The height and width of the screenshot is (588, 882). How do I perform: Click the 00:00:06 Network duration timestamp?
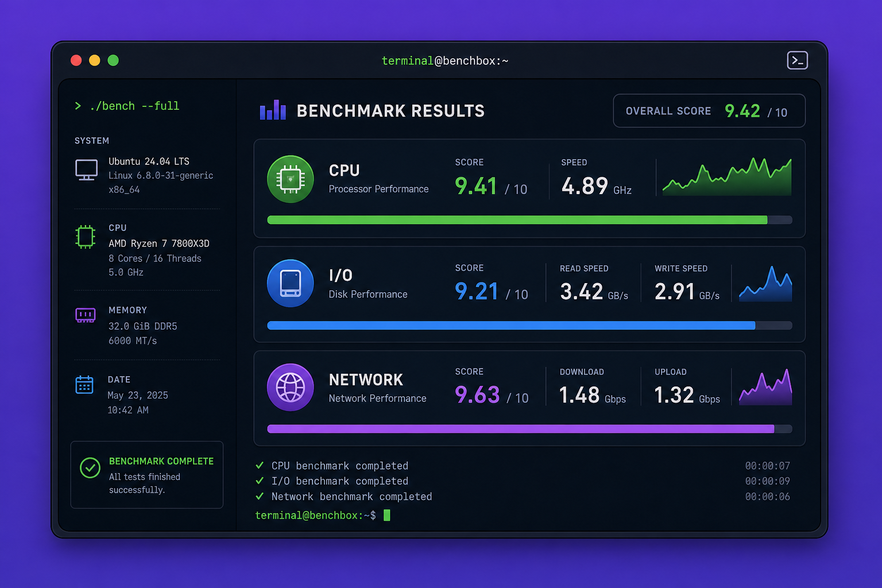pos(768,497)
